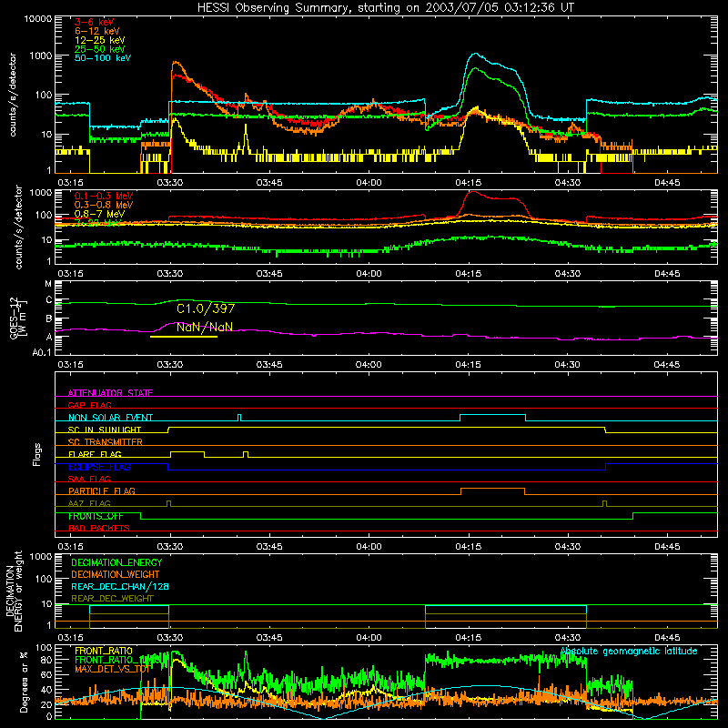Screen dimensions: 728x728
Task: Click the 10000 tick label on top panel
Action: pos(38,19)
